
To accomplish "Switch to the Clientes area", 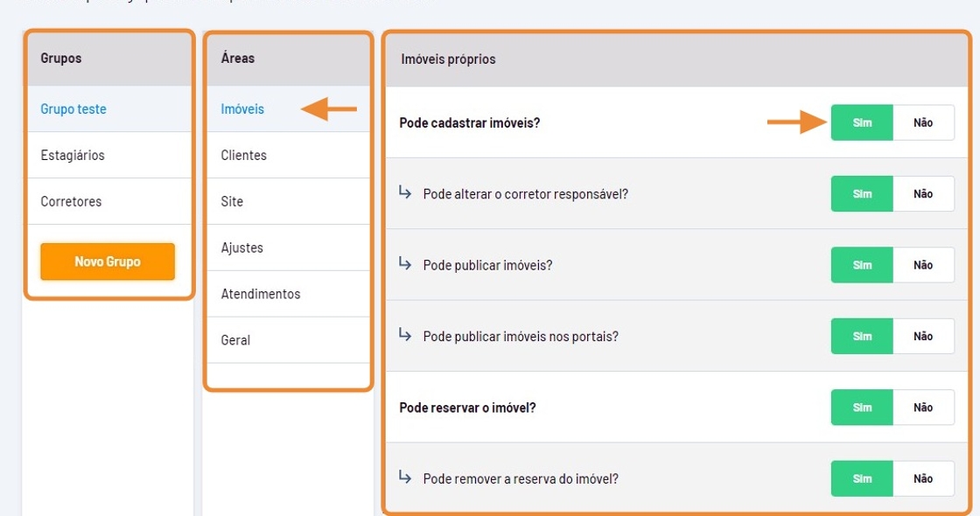I will (x=244, y=156).
